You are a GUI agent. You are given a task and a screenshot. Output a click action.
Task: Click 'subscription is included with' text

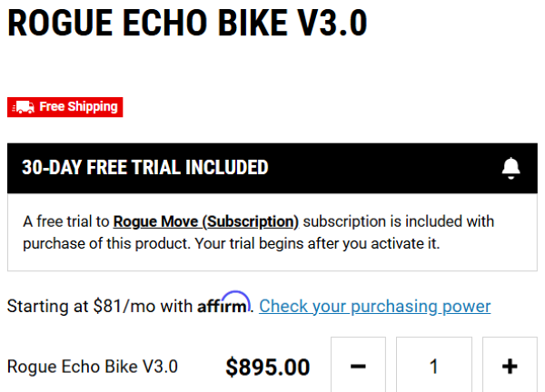coord(398,221)
